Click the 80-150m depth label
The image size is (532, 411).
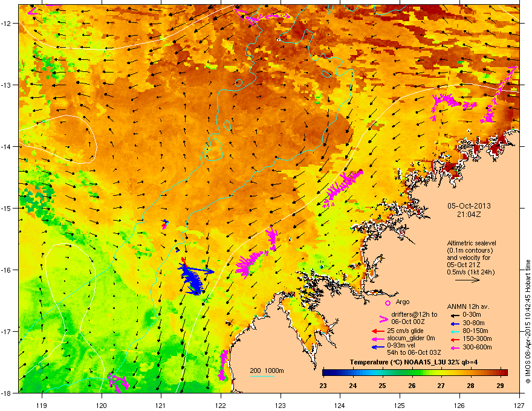click(475, 331)
